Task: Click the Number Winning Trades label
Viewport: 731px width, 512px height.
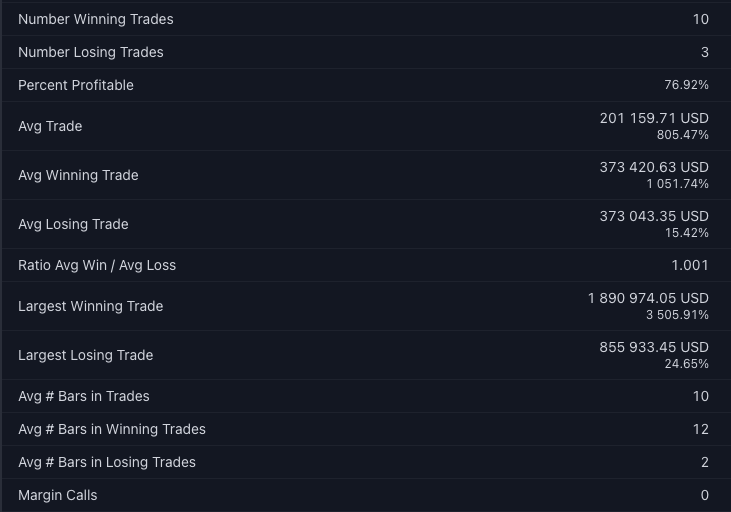Action: 95,19
